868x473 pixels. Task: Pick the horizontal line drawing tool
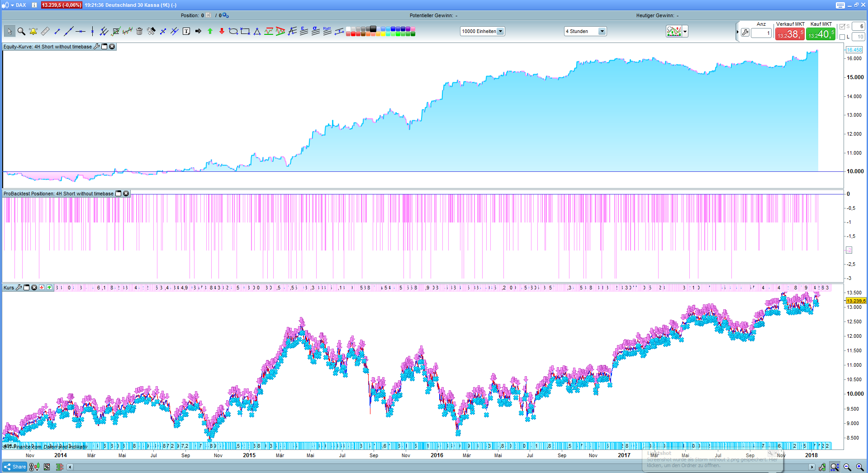tap(81, 31)
